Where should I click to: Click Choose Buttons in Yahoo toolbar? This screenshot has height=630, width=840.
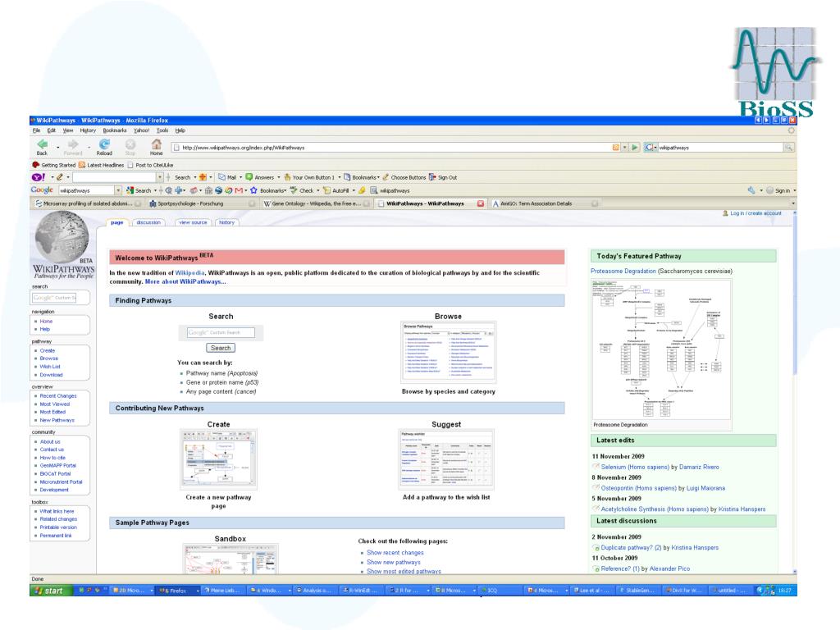(404, 177)
